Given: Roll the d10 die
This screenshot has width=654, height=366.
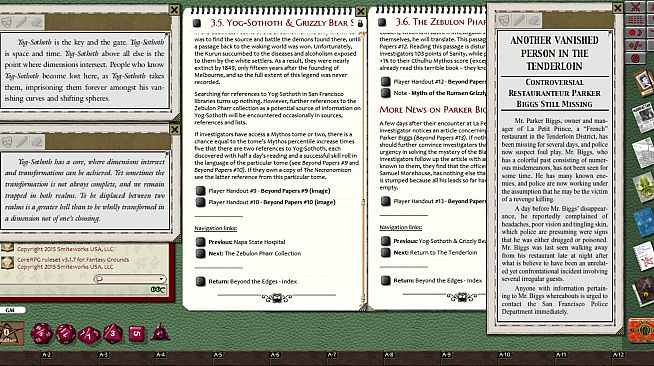Looking at the screenshot, I should [x=89, y=334].
